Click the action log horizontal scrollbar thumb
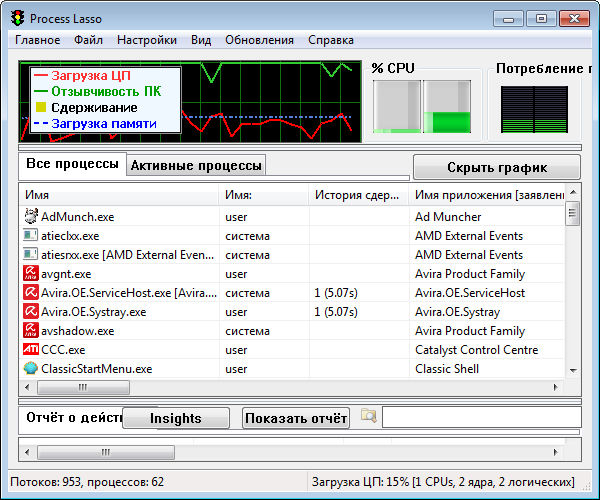 point(106,452)
